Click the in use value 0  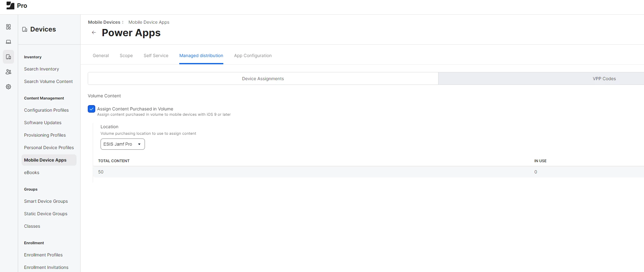536,172
